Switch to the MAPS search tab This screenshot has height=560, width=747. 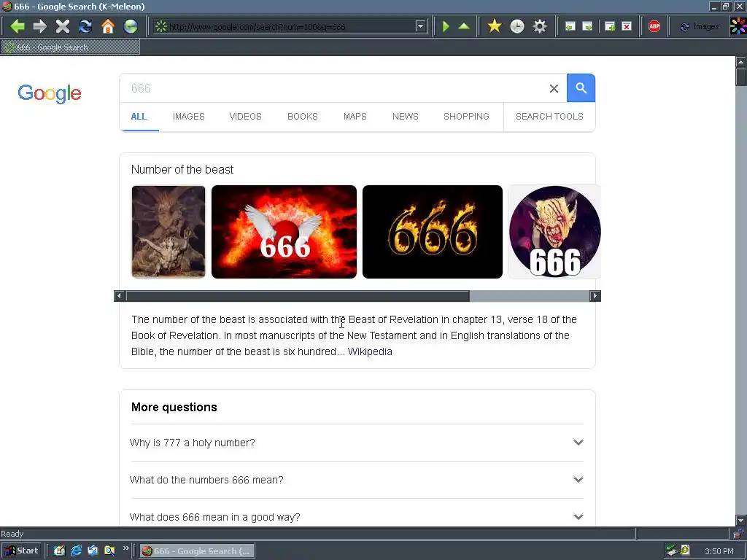[x=355, y=117]
